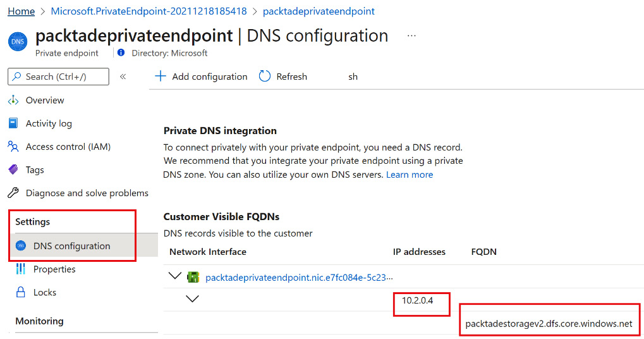
Task: Open the Learn more link
Action: pos(410,175)
